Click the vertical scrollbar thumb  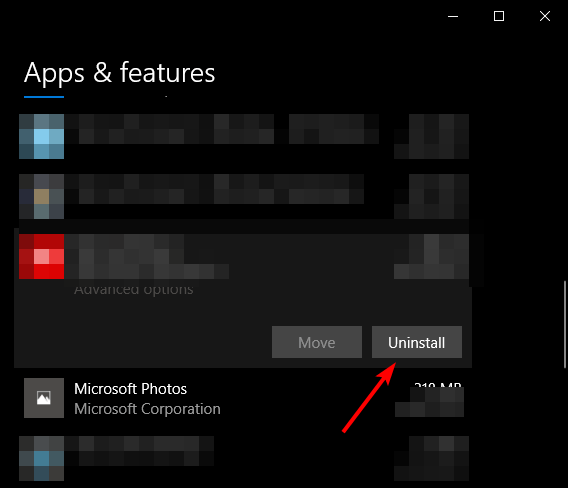tap(565, 324)
